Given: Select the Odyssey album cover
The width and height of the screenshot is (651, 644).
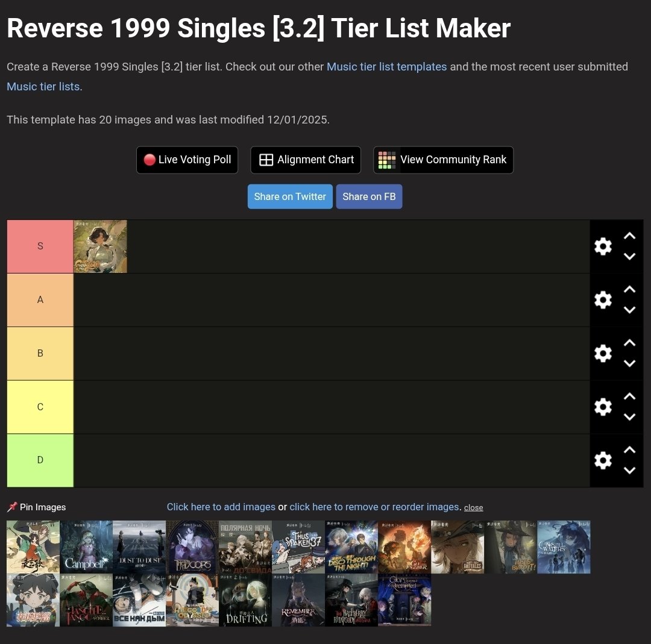Looking at the screenshot, I should [x=192, y=600].
